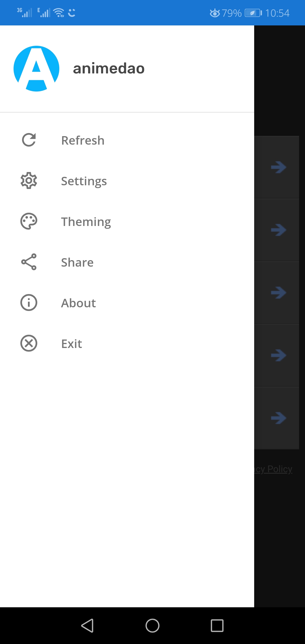Open recent apps with square button
This screenshot has height=644, width=305.
(217, 626)
